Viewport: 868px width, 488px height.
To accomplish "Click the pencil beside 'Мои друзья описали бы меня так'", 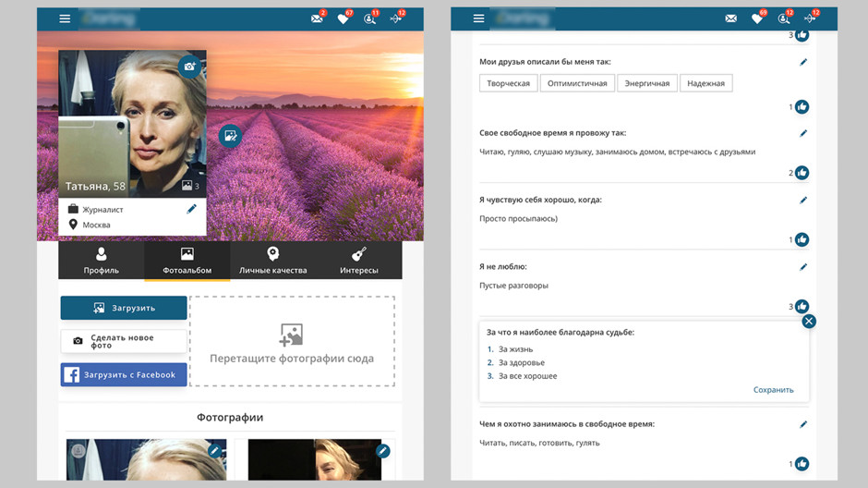I will click(x=803, y=62).
